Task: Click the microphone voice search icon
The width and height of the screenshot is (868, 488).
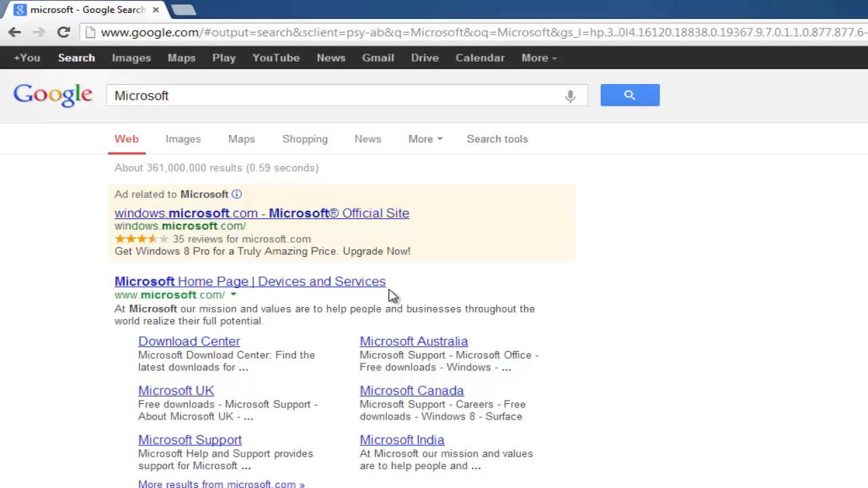Action: 570,96
